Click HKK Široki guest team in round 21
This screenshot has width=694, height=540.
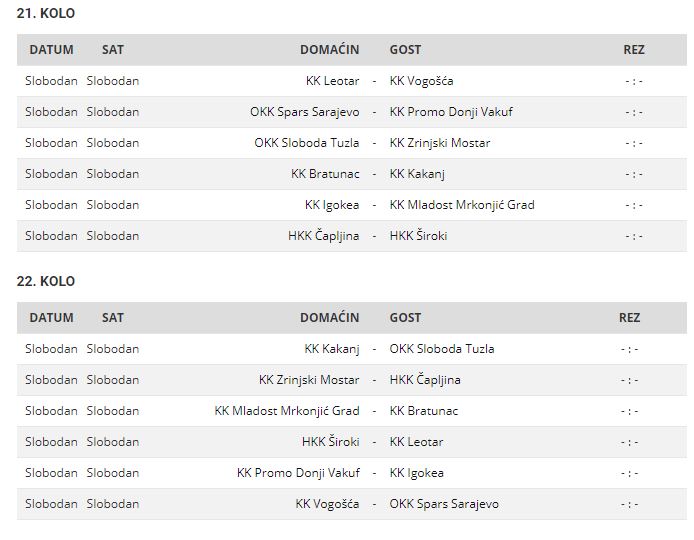tap(418, 235)
